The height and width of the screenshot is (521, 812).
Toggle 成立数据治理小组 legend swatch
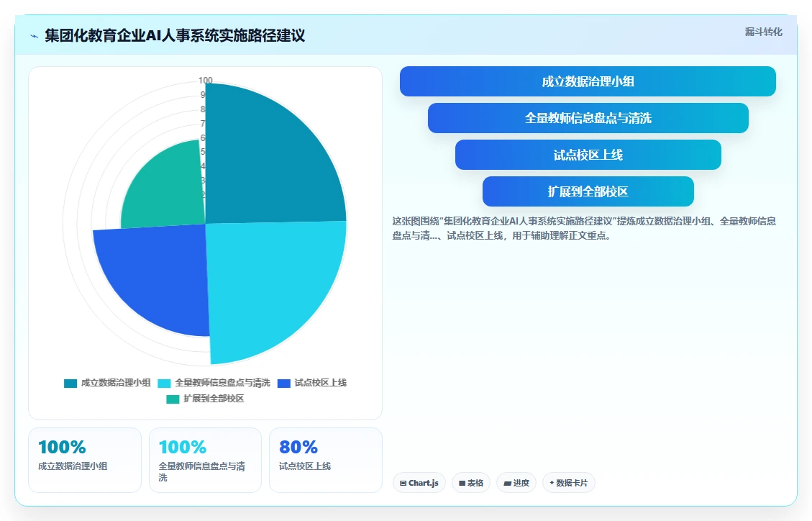(70, 384)
